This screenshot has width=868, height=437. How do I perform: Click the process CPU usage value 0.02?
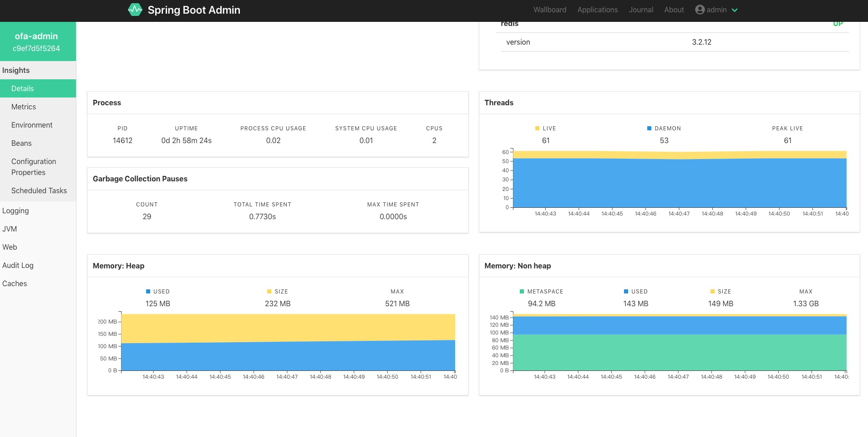click(x=273, y=140)
